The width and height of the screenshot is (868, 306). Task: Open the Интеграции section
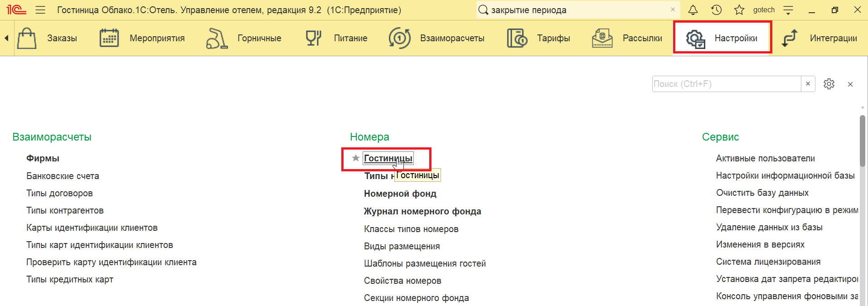(x=833, y=38)
